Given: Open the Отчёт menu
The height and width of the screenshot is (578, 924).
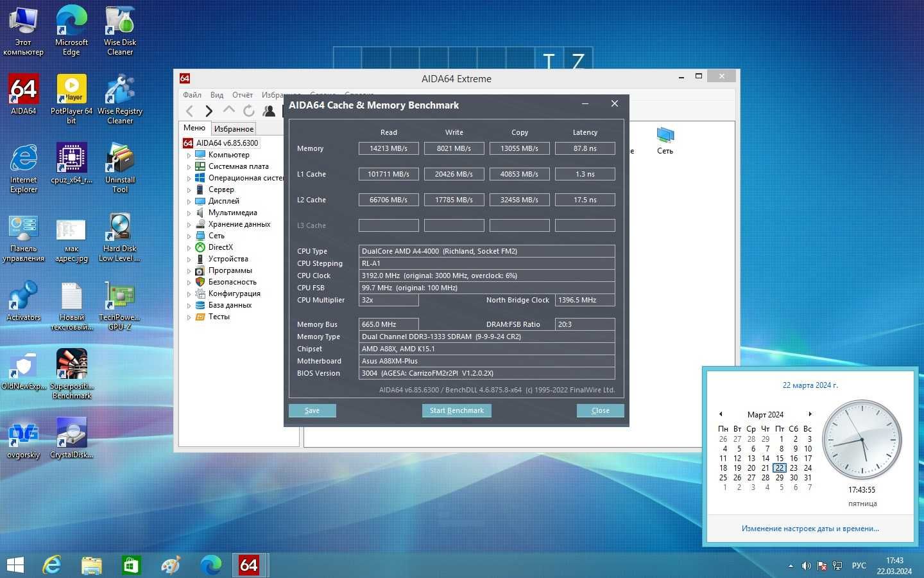Looking at the screenshot, I should click(x=243, y=95).
